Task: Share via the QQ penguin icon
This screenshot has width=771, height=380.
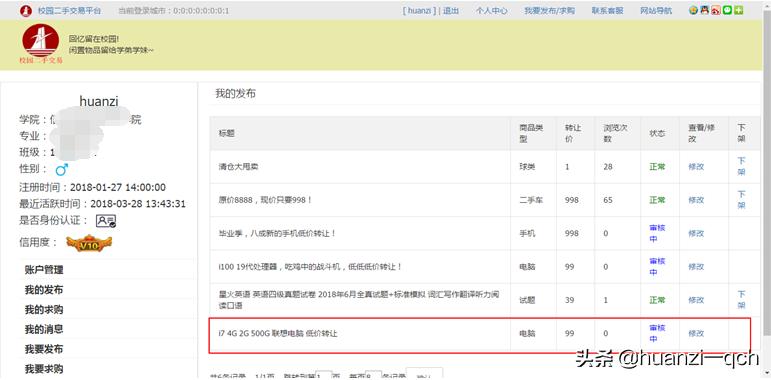Action: click(705, 10)
